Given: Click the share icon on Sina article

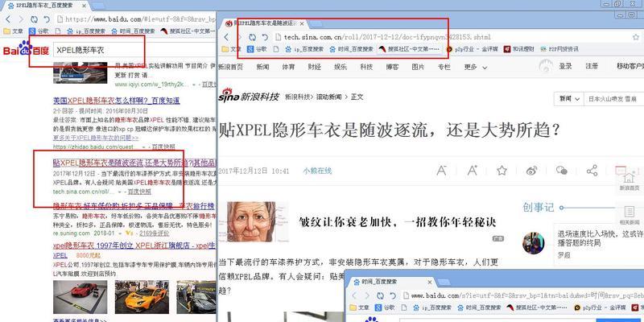Looking at the screenshot, I should [x=592, y=171].
